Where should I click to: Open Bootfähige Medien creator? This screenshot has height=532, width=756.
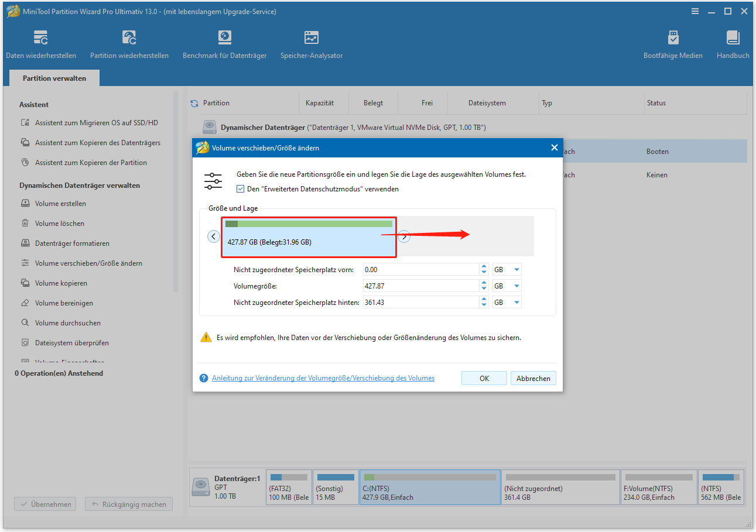[x=673, y=44]
